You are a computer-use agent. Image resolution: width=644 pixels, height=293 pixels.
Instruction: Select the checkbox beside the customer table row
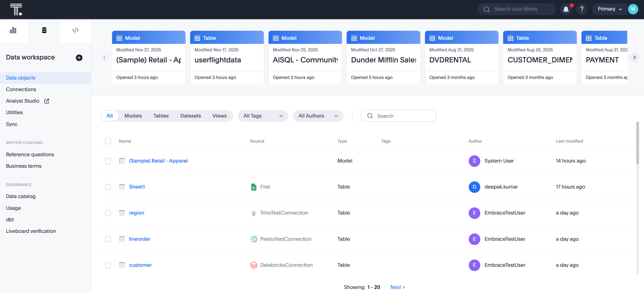(108, 265)
